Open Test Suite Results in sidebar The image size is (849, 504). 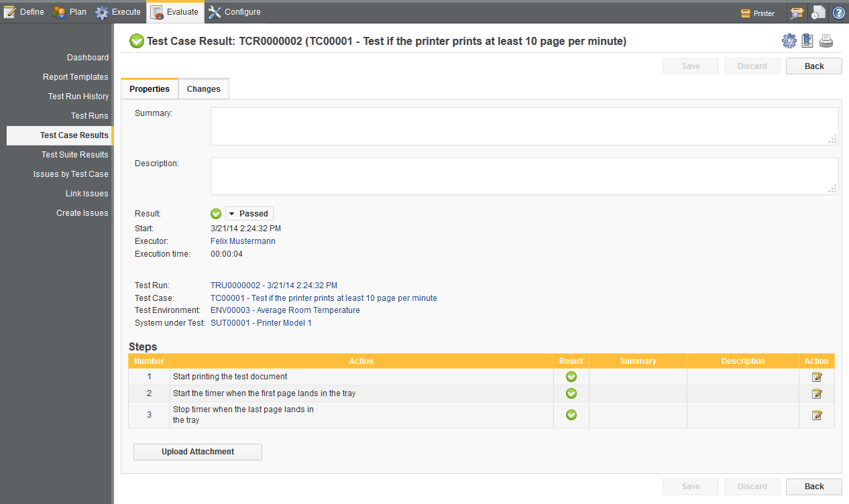75,155
